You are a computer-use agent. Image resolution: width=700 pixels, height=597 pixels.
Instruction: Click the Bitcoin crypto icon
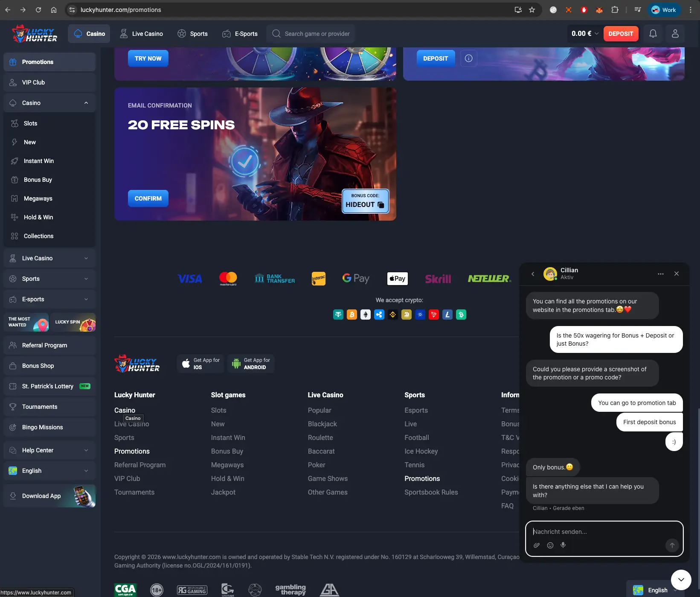pyautogui.click(x=352, y=315)
